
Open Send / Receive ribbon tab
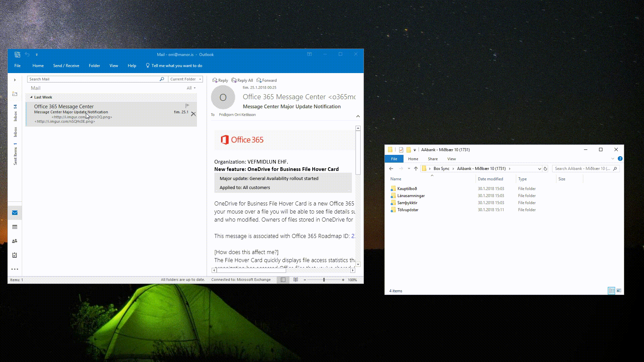point(66,66)
